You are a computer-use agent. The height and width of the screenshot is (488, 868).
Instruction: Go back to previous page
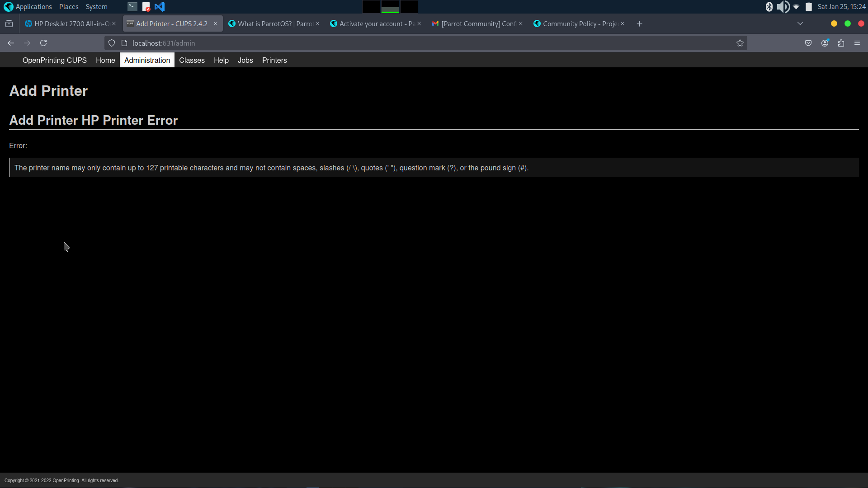(11, 43)
